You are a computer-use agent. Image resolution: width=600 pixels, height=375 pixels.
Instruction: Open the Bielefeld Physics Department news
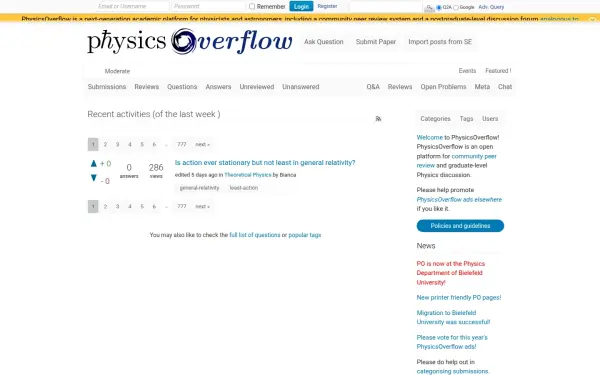(x=451, y=273)
